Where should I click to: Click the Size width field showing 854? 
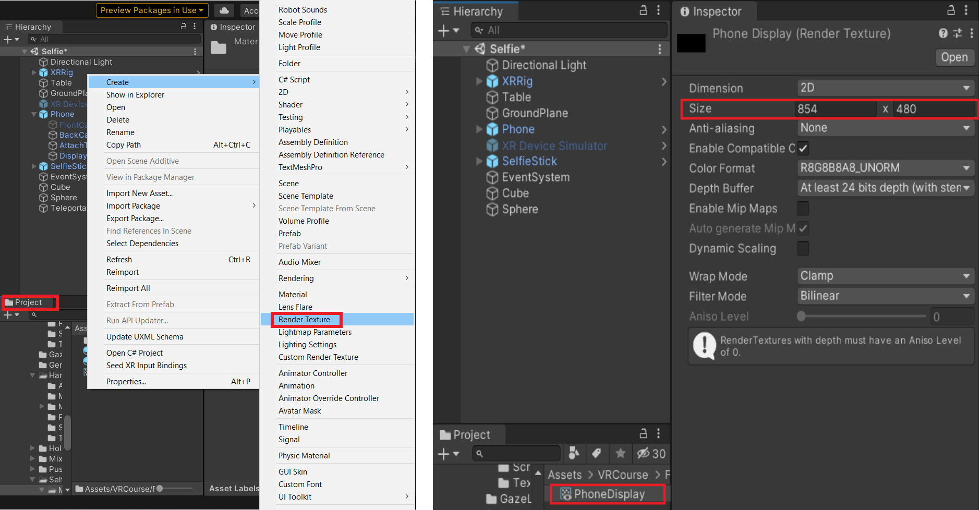[835, 109]
